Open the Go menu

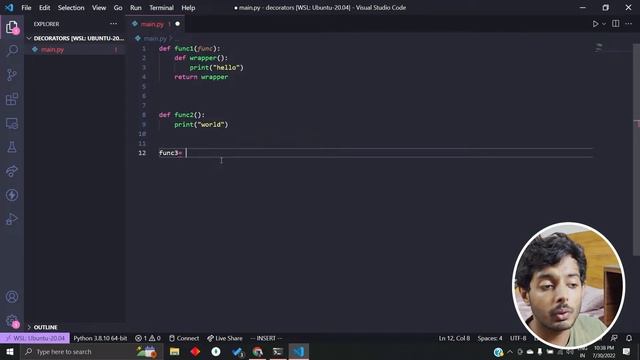118,8
